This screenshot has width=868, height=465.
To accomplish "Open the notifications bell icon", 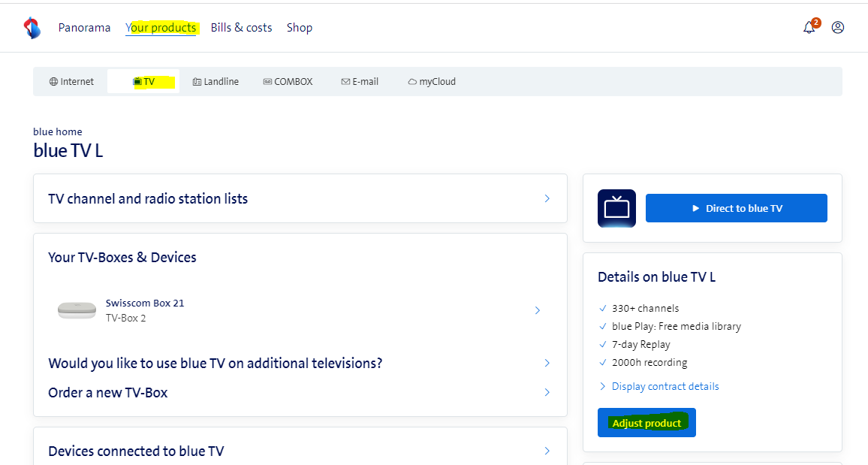I will coord(809,28).
